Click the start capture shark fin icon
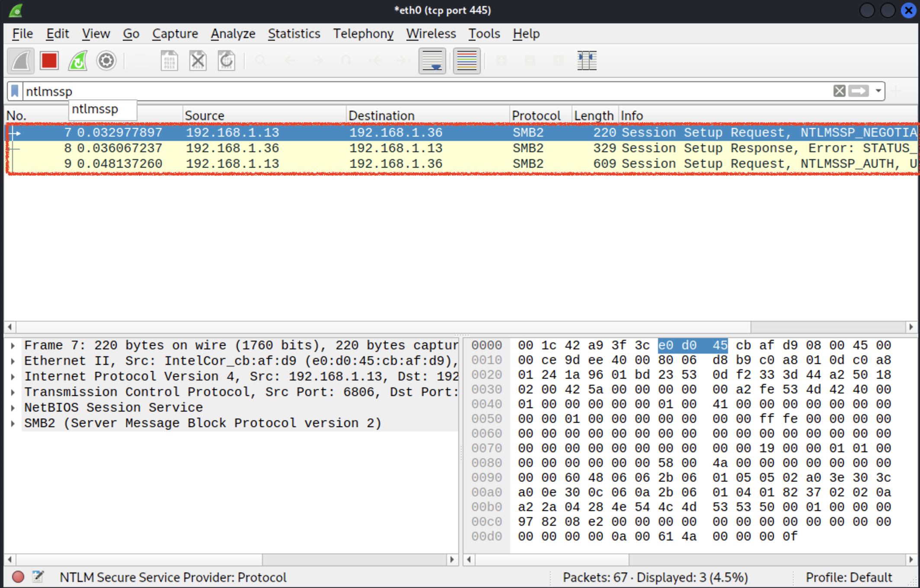 click(x=21, y=61)
